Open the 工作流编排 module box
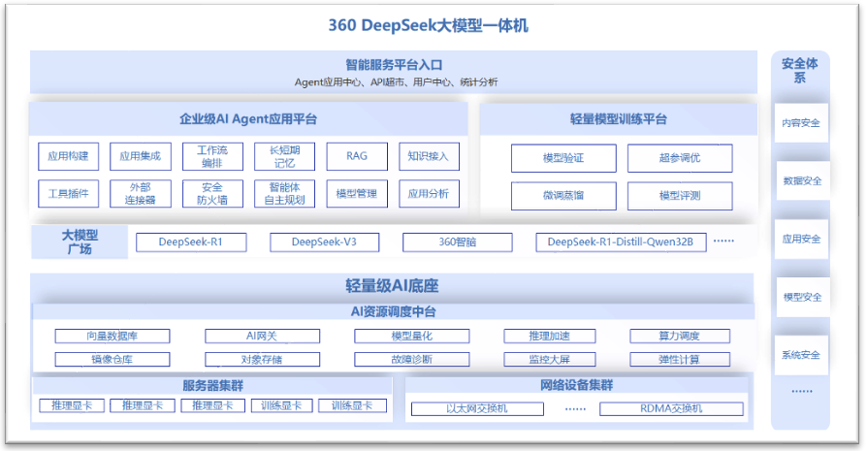 pos(212,156)
